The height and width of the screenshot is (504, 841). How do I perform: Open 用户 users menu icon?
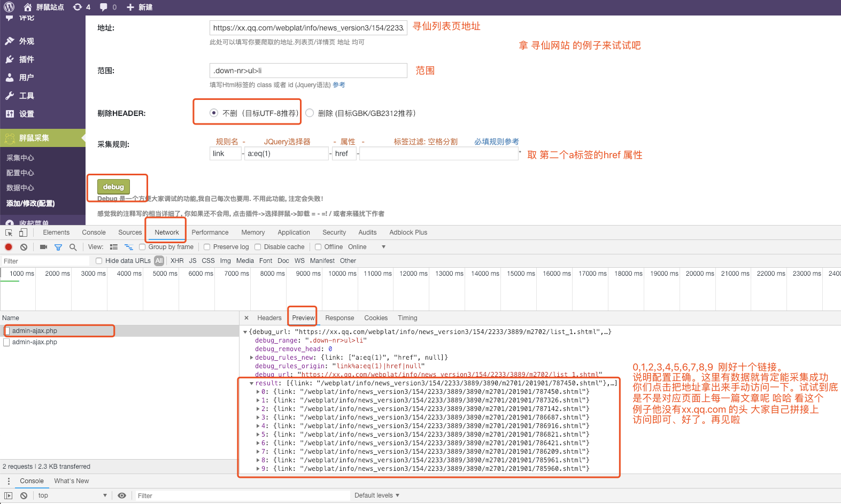tap(10, 77)
